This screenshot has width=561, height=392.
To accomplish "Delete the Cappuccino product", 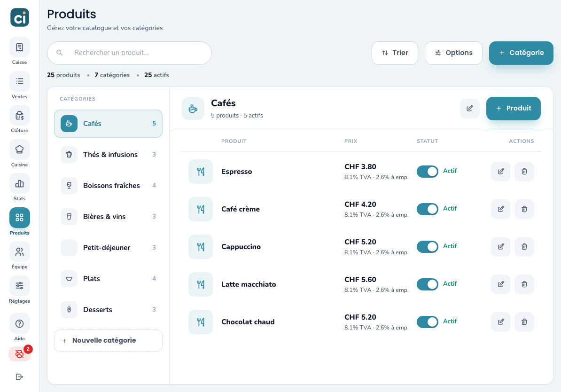I will coord(524,247).
